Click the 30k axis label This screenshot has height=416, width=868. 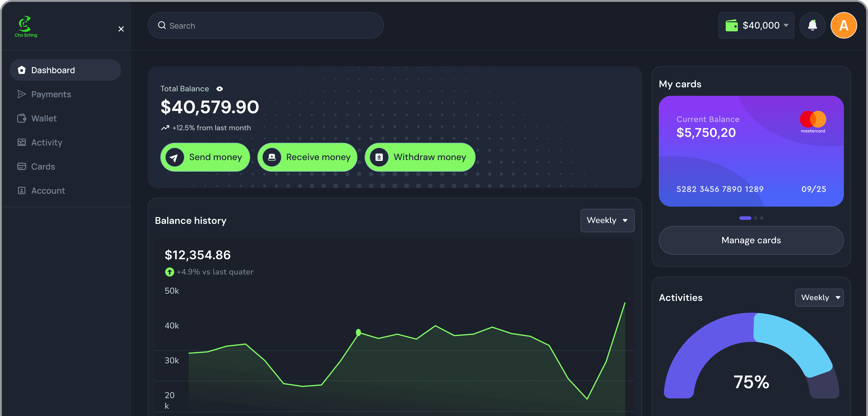coord(172,360)
